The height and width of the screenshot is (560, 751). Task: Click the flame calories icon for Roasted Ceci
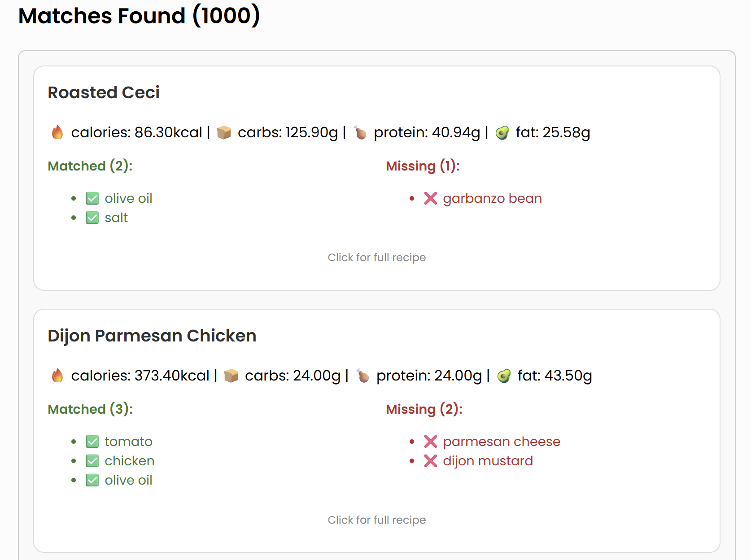(57, 132)
